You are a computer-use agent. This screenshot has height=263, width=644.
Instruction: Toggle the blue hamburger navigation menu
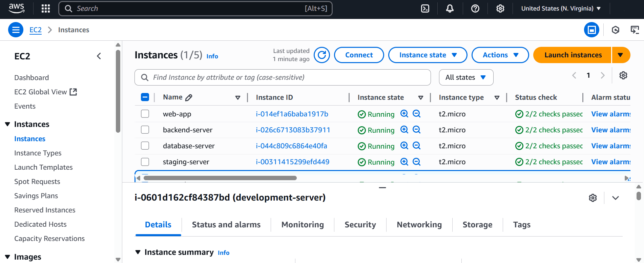click(x=16, y=30)
